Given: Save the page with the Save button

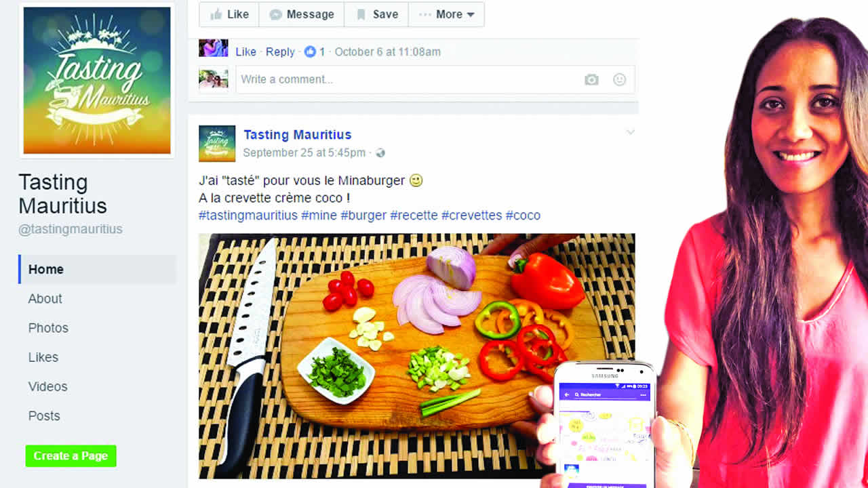Looking at the screenshot, I should point(376,14).
